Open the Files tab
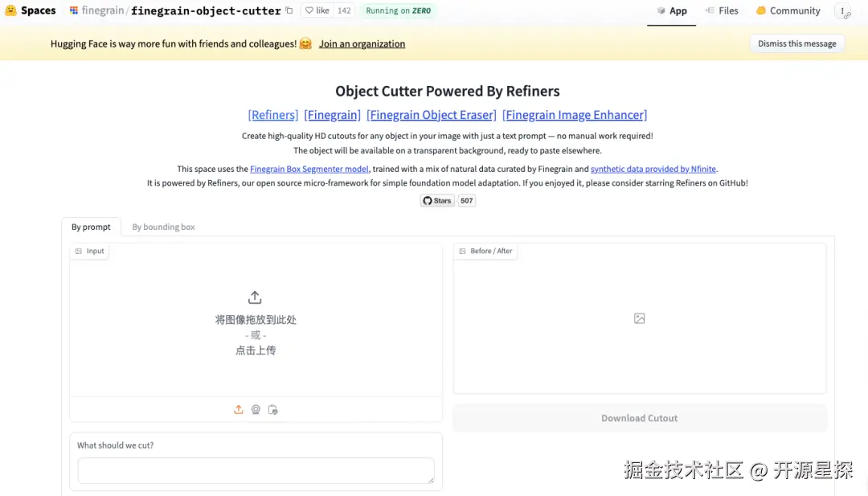868x496 pixels. point(722,10)
